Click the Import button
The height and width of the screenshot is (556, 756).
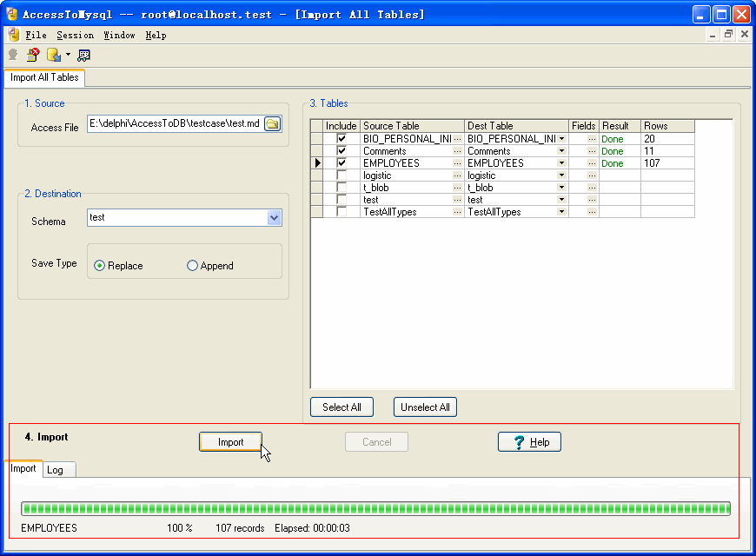tap(230, 442)
